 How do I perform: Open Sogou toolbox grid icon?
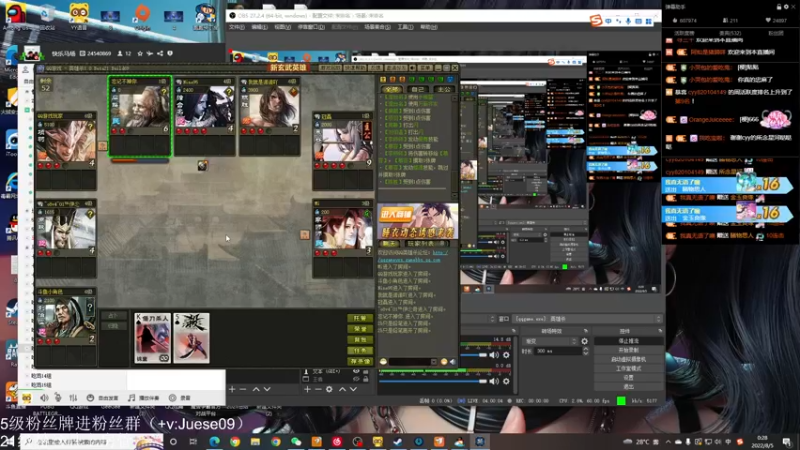(x=648, y=21)
